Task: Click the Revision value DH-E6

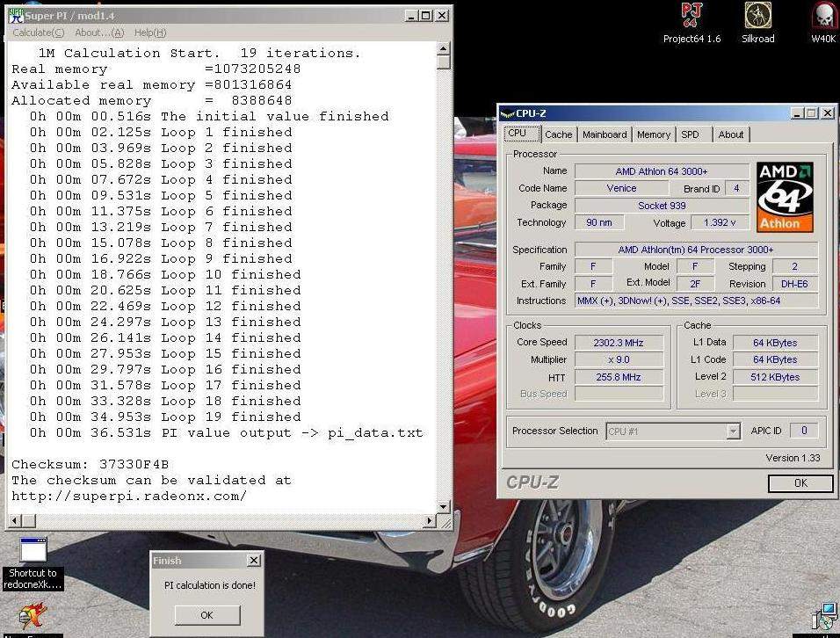Action: click(794, 284)
